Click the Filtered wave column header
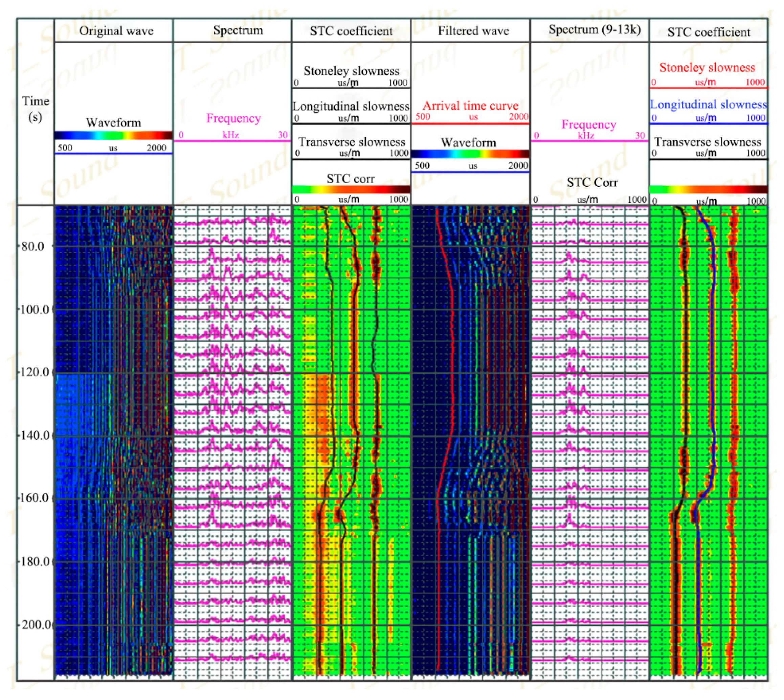Viewport: 784px width, 700px height. coord(473,31)
